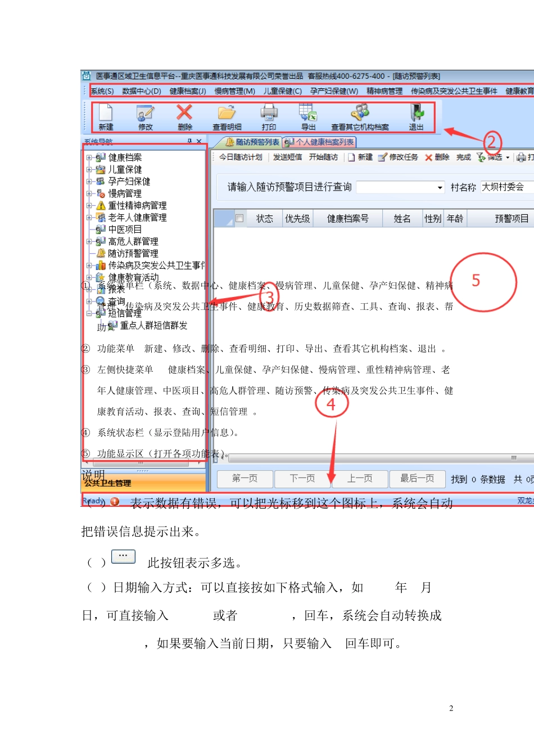Expand 传染病及突发公共卫生事件 tree node
This screenshot has height=756, width=534.
click(89, 265)
